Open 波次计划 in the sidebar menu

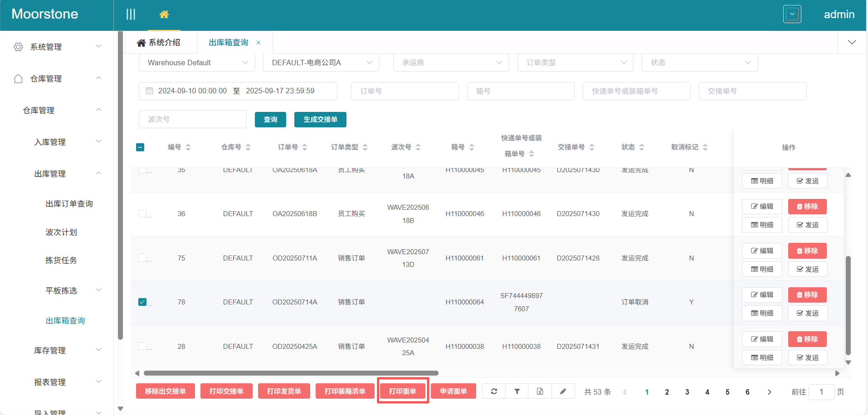tap(61, 232)
